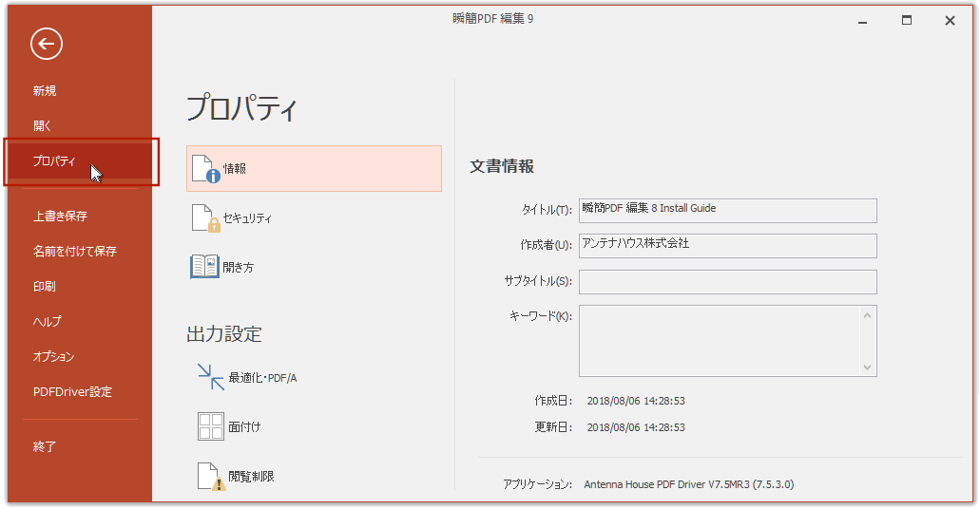Image resolution: width=980 pixels, height=509 pixels.
Task: Select 新規 in the sidebar
Action: [45, 90]
